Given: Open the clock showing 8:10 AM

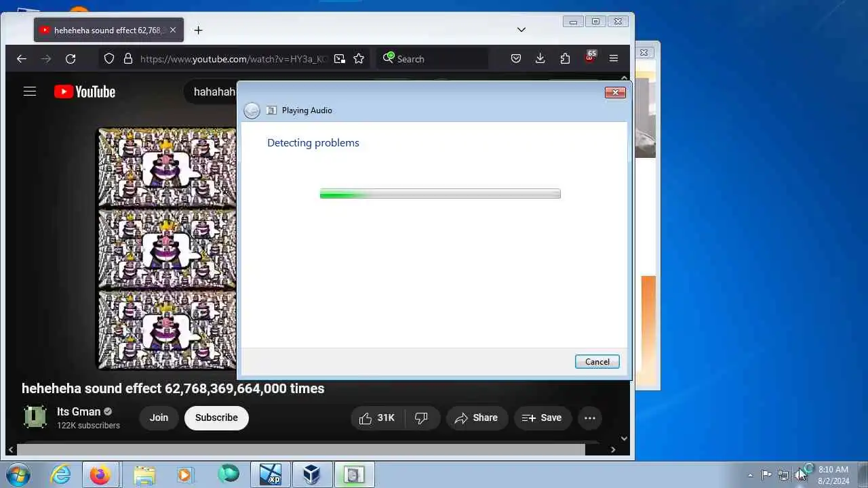Looking at the screenshot, I should pos(833,475).
